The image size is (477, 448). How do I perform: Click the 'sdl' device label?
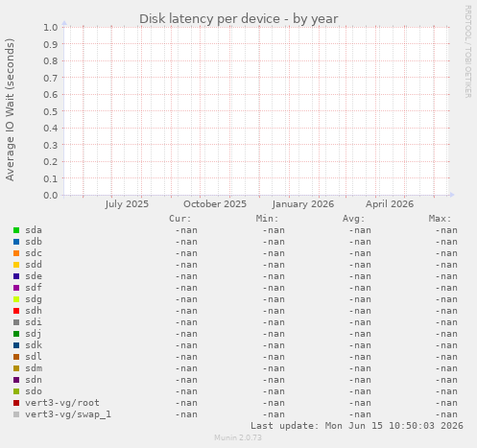coord(34,357)
